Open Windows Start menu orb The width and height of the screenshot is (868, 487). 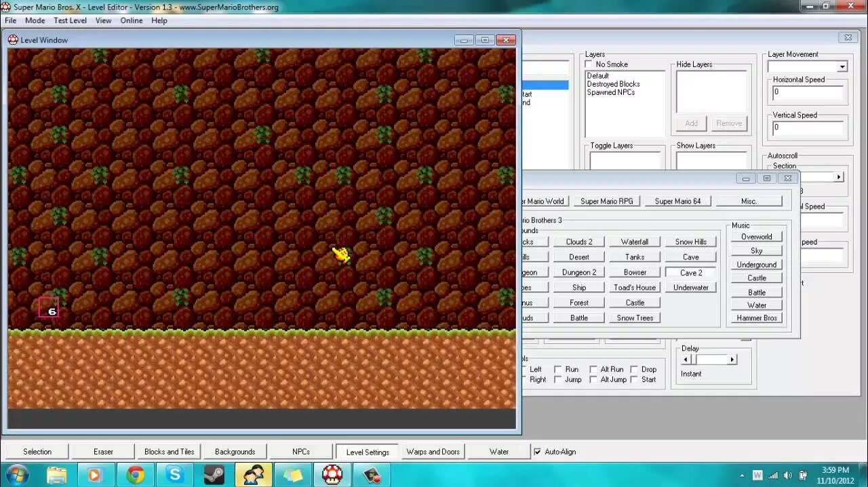[16, 474]
